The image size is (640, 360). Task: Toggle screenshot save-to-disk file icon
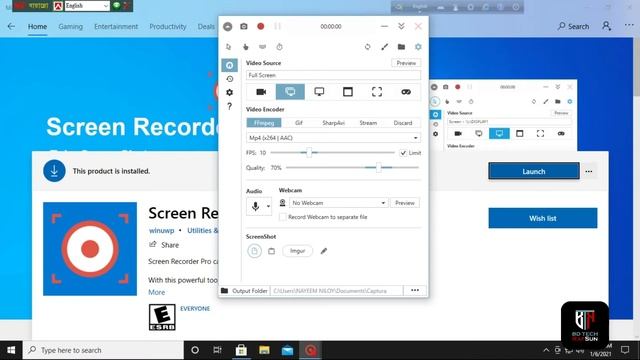coord(254,251)
